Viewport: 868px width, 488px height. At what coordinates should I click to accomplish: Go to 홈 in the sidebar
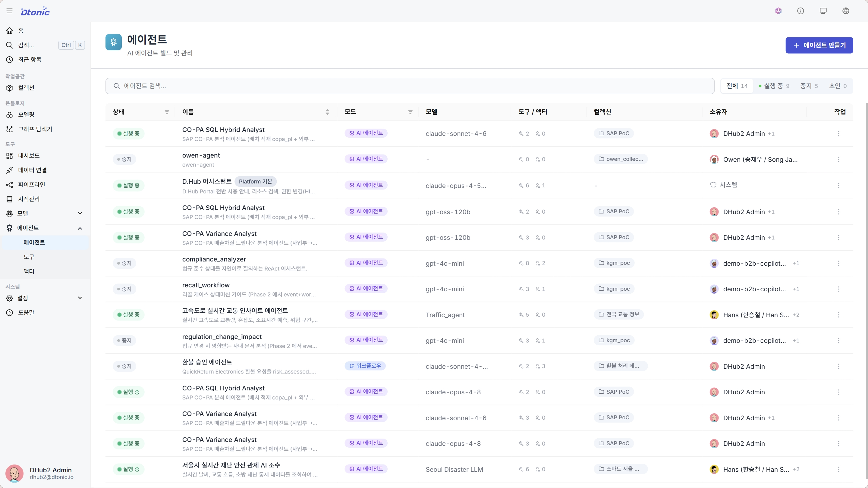coord(45,31)
